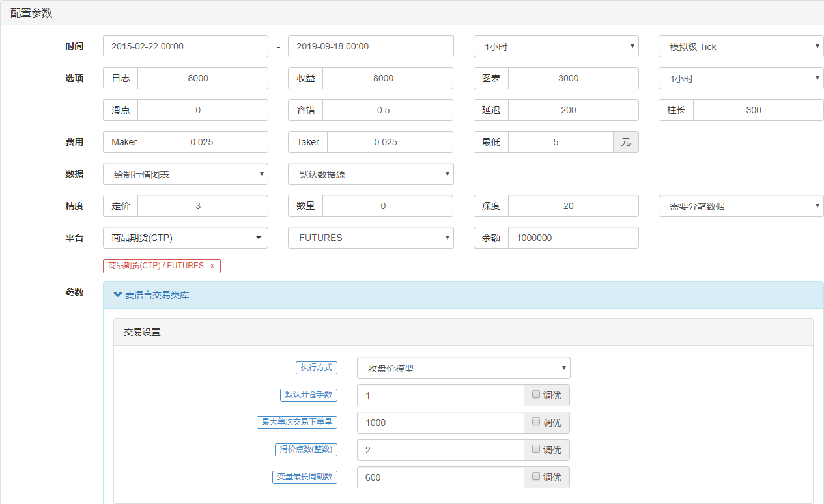Open the 执行方式 dropdown
The height and width of the screenshot is (504, 824).
tap(463, 368)
